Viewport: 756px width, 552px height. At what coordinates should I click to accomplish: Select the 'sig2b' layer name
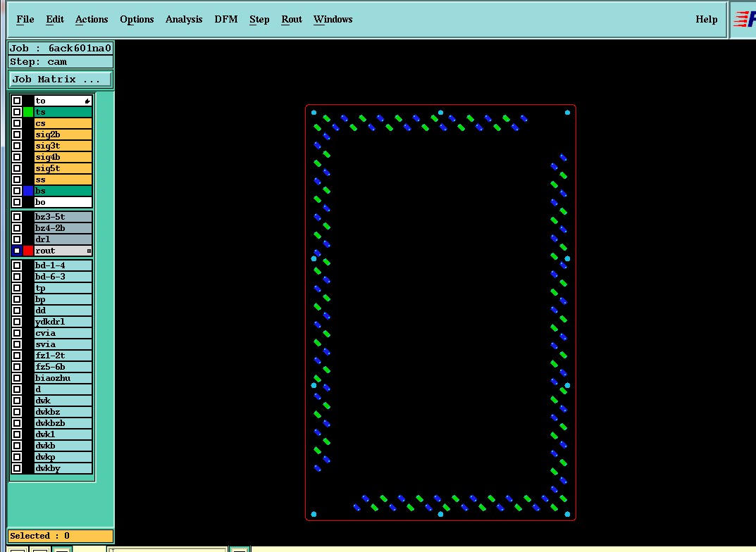coord(63,134)
